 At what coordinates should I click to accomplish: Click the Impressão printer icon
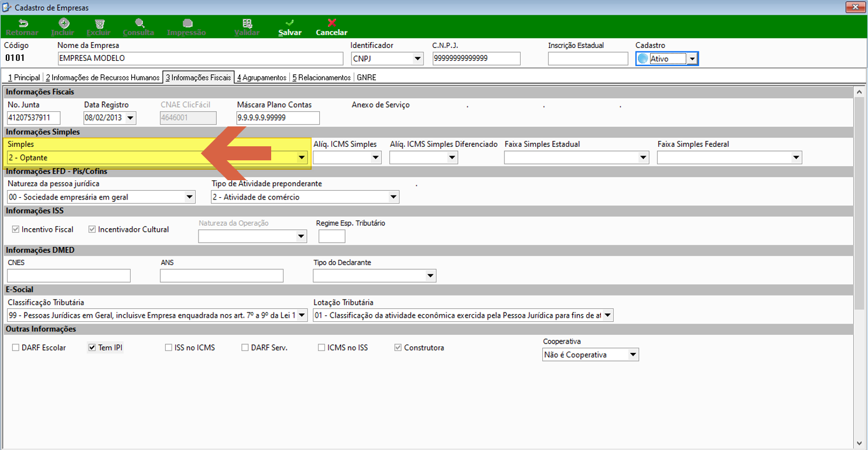pos(187,23)
